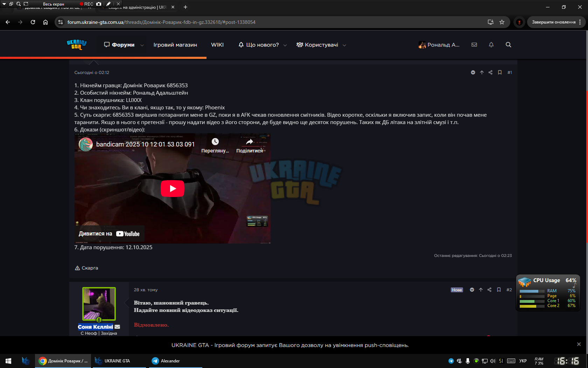Expand post #1 options chevron
588x368 pixels.
(x=473, y=73)
